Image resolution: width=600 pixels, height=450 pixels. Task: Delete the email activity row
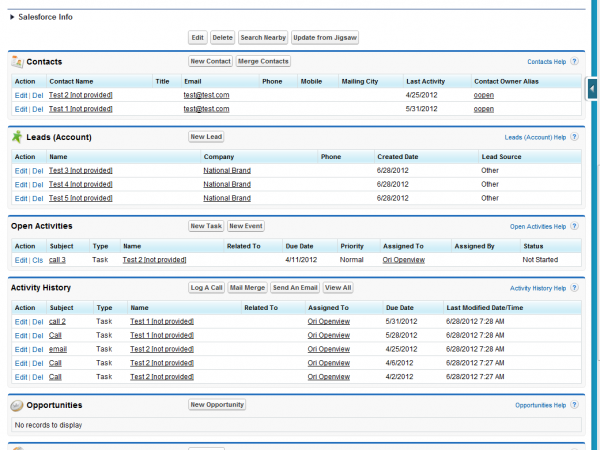[x=38, y=349]
